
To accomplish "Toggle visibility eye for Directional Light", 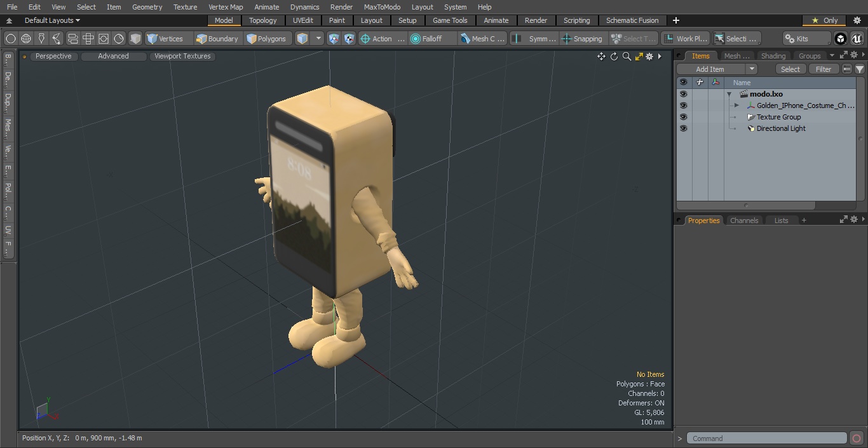I will (x=683, y=128).
